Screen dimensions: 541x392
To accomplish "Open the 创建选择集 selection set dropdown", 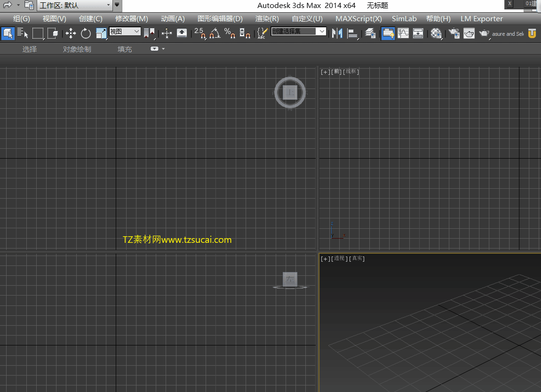I will [299, 32].
